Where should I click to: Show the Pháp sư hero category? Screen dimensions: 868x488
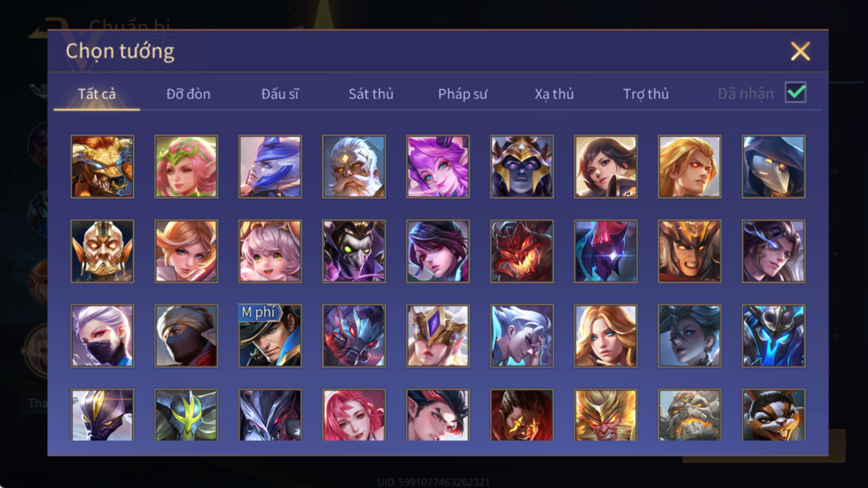coord(463,94)
